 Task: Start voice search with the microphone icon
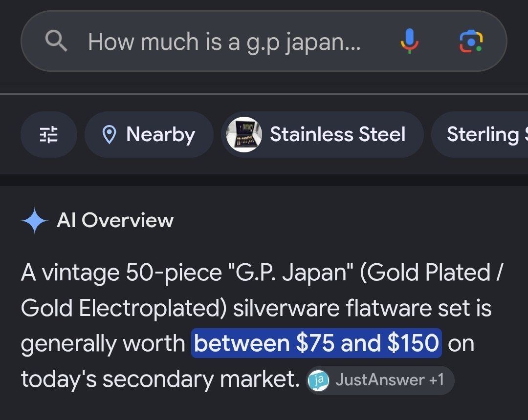pyautogui.click(x=410, y=41)
